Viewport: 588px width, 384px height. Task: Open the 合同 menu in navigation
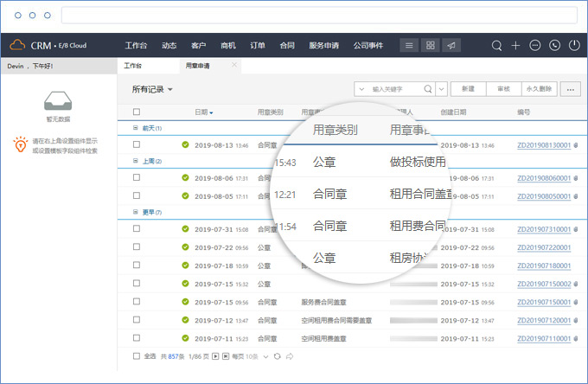click(287, 45)
